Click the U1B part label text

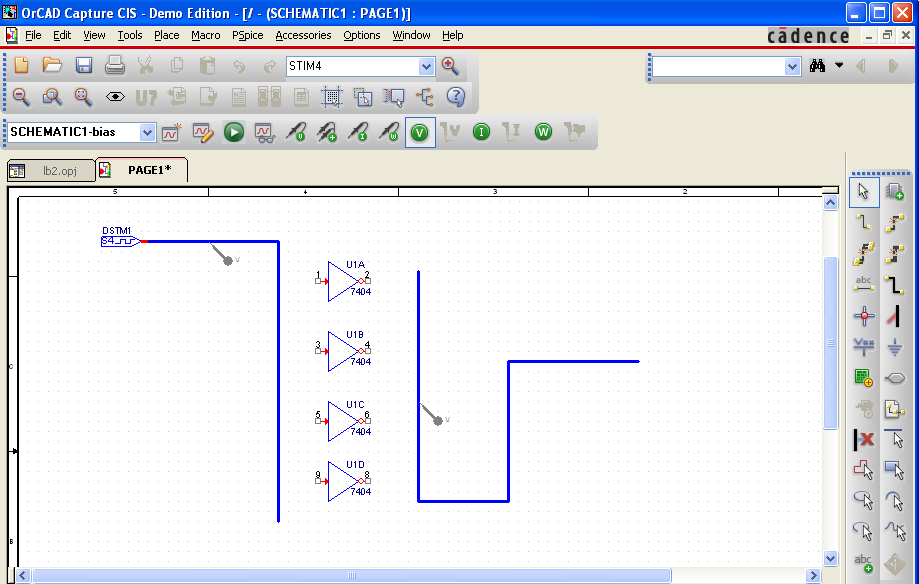[x=355, y=334]
